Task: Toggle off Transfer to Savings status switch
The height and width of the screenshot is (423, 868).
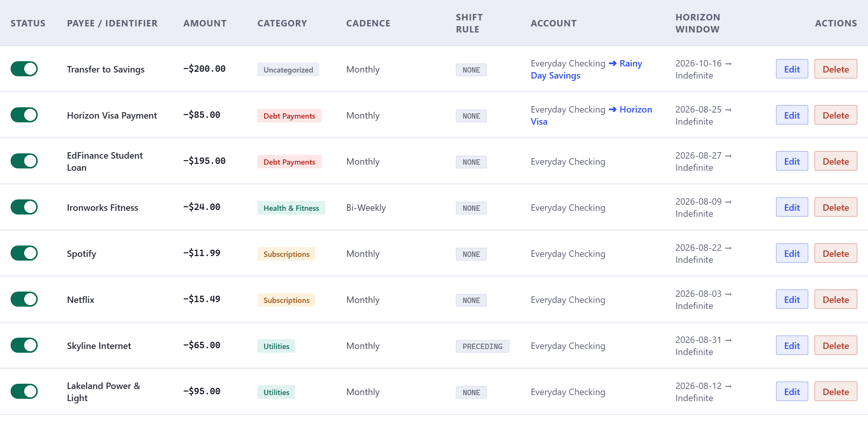Action: click(x=24, y=69)
